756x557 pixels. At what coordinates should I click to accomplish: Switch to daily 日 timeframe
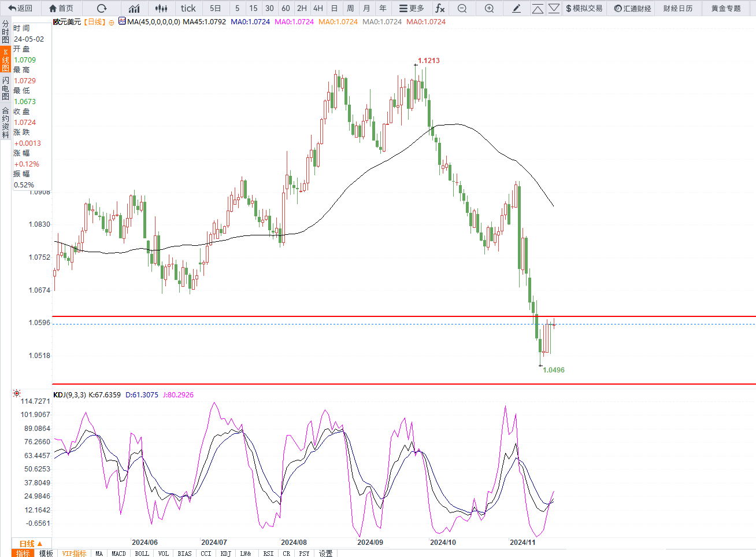[334, 8]
